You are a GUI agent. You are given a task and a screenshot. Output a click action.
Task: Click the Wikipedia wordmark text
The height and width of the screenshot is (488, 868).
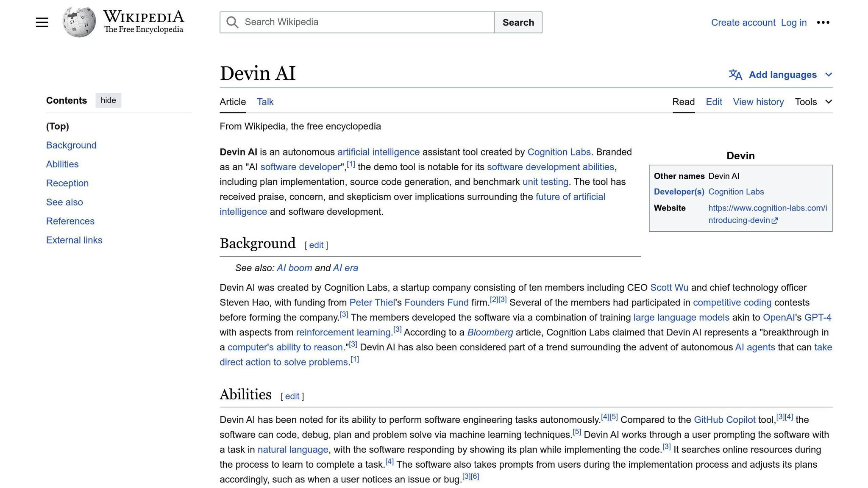[143, 17]
